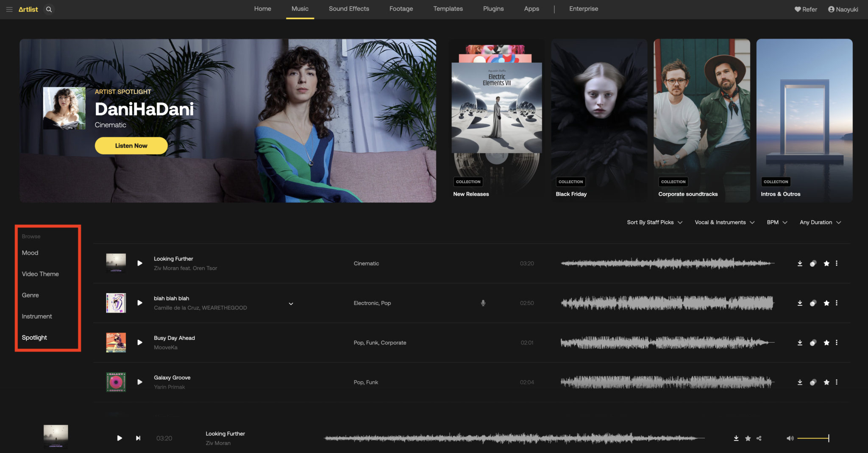Screen dimensions: 868x453
Task: Favorite Busy Day Ahead with star
Action: click(x=826, y=343)
